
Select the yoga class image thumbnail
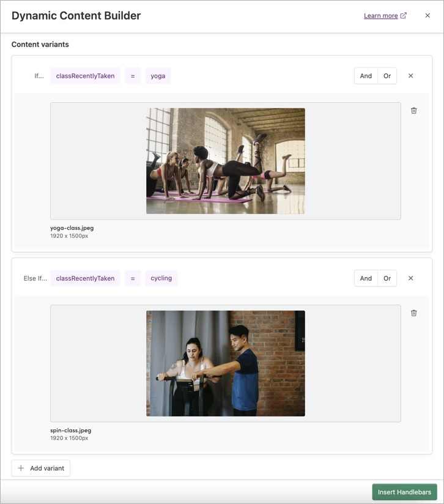225,161
